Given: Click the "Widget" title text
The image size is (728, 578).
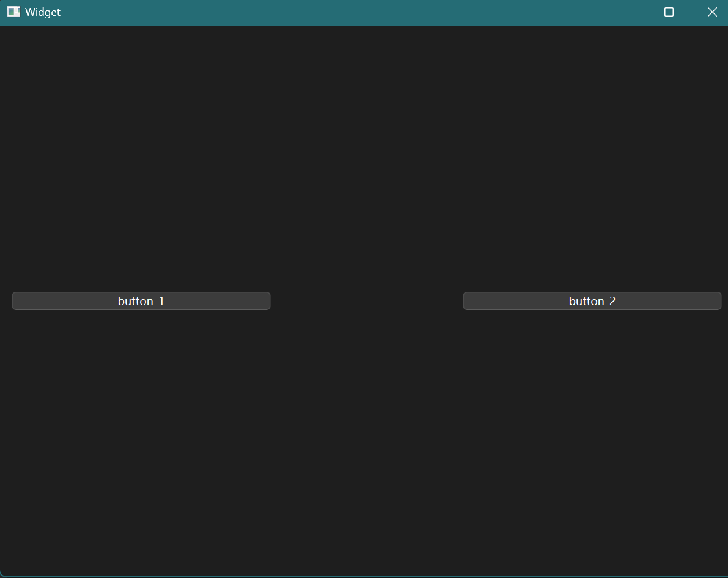Looking at the screenshot, I should point(43,12).
